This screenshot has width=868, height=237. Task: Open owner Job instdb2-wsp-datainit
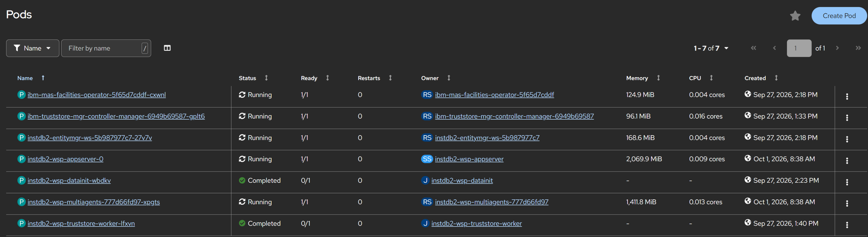[462, 180]
